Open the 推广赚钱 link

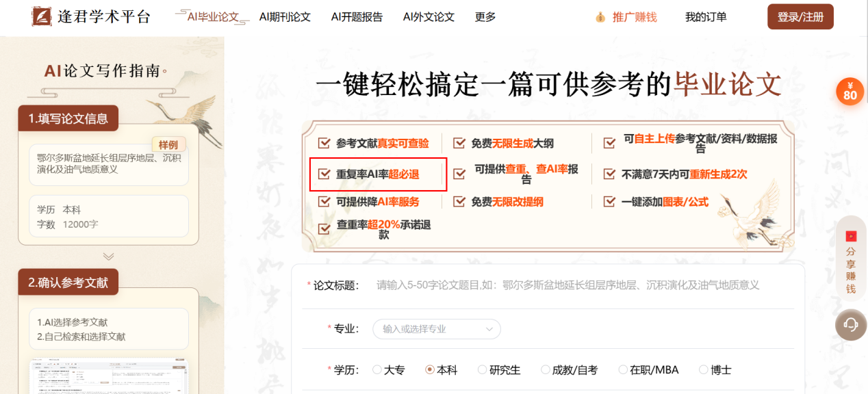click(635, 17)
